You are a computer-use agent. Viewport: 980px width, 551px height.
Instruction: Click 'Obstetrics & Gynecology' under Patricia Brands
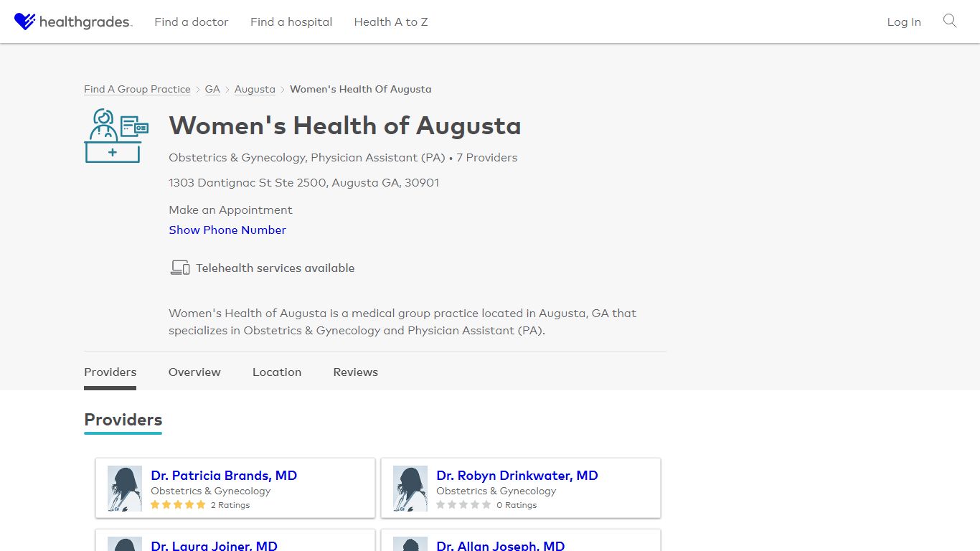coord(211,491)
